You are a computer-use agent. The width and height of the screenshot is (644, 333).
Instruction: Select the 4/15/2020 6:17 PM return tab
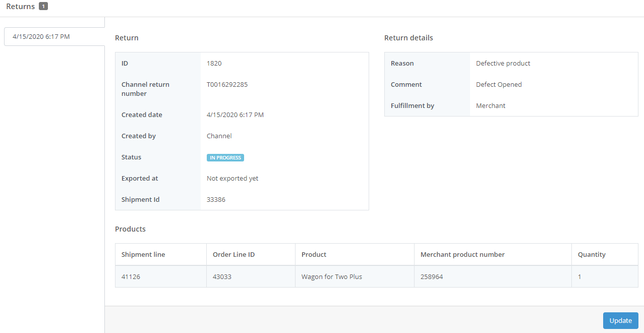[54, 36]
